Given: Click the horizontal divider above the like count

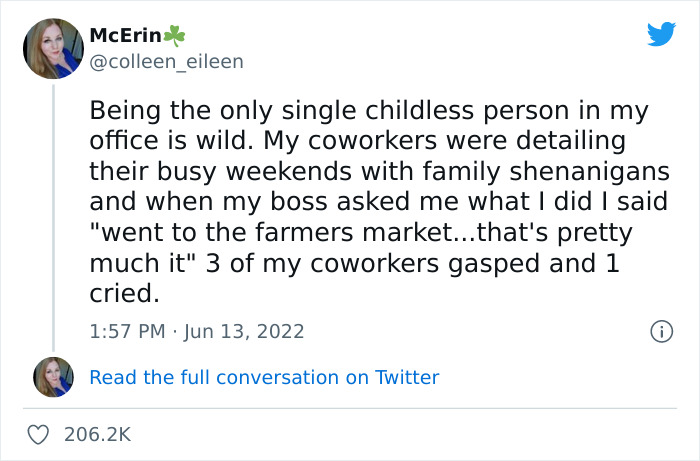Looking at the screenshot, I should [x=350, y=408].
